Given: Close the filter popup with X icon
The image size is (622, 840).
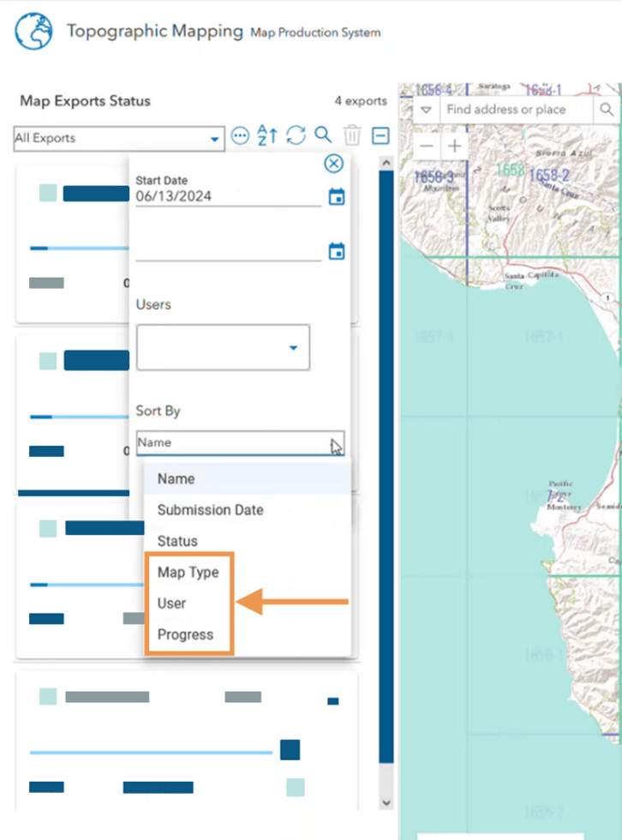Looking at the screenshot, I should tap(333, 163).
